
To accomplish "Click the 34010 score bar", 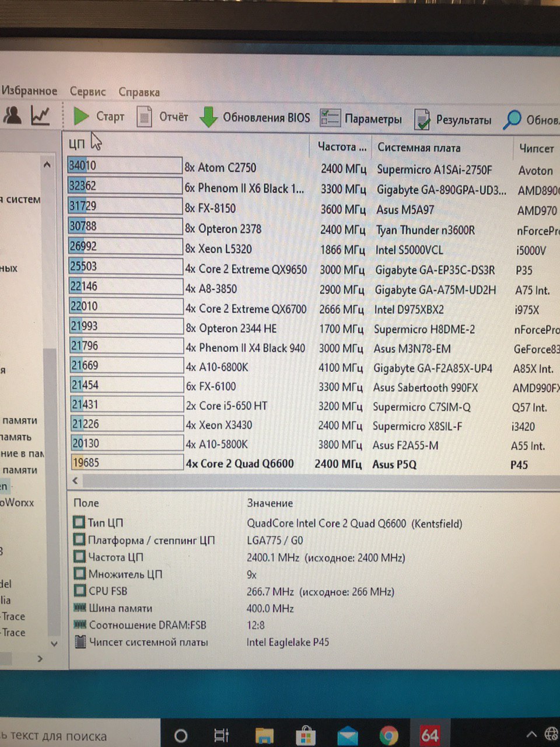I will pos(125,165).
